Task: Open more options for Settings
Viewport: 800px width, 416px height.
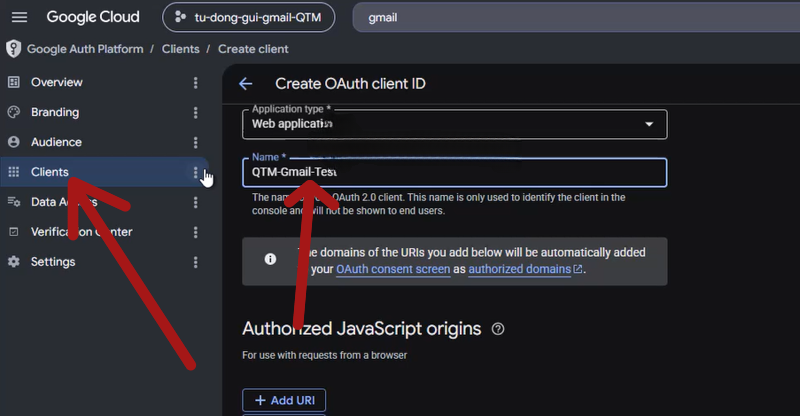Action: click(x=195, y=262)
